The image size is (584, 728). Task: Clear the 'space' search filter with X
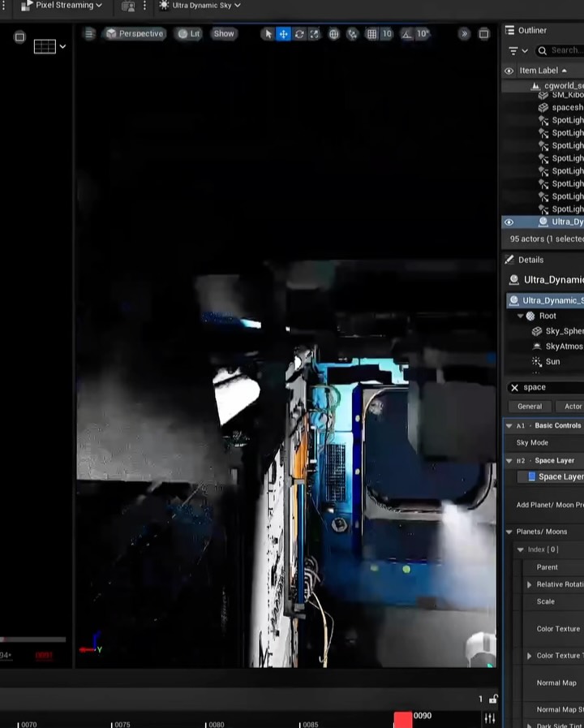514,388
